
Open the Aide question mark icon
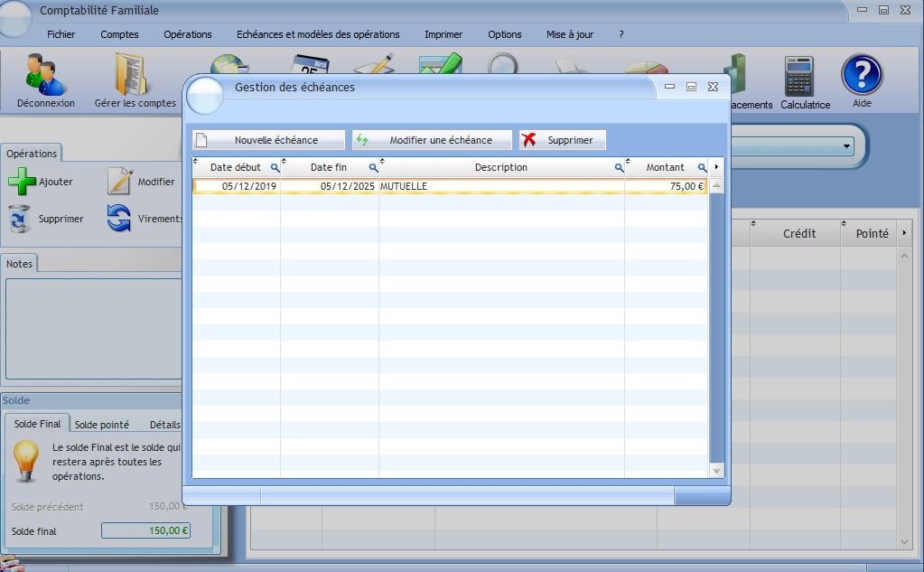click(862, 75)
